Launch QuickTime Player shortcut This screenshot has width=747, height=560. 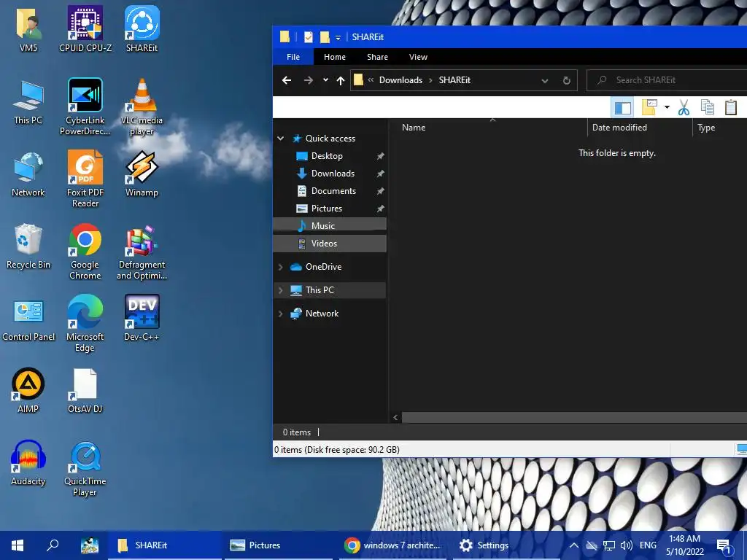tap(85, 468)
